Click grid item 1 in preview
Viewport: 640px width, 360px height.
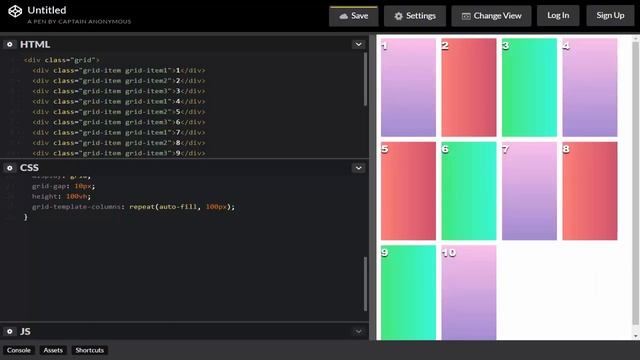click(x=408, y=87)
